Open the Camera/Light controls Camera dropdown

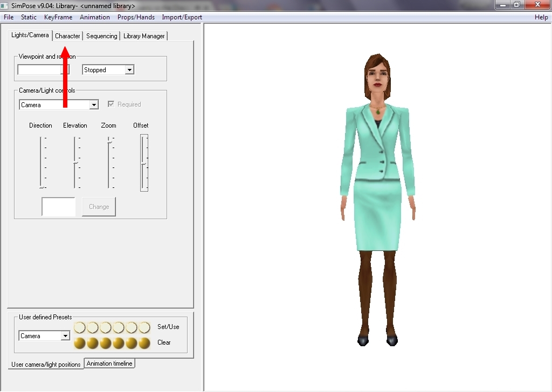coord(94,105)
